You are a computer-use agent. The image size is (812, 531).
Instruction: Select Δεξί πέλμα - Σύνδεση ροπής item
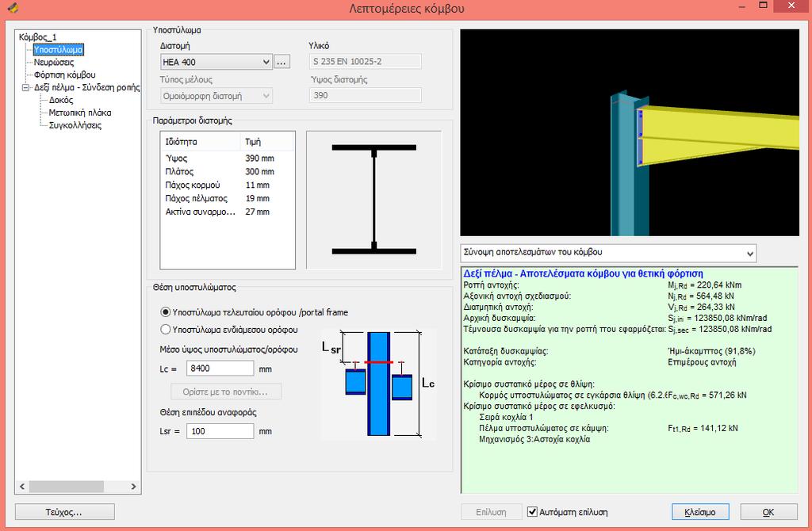(86, 87)
